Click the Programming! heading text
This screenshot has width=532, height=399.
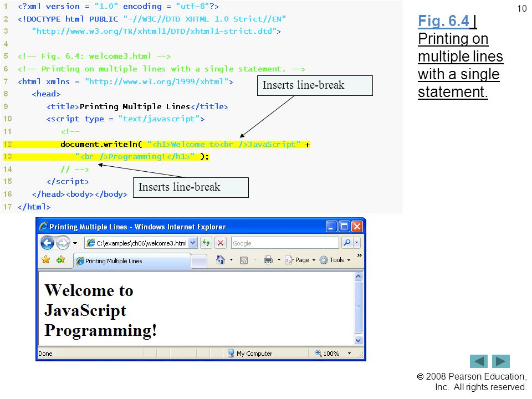[101, 330]
